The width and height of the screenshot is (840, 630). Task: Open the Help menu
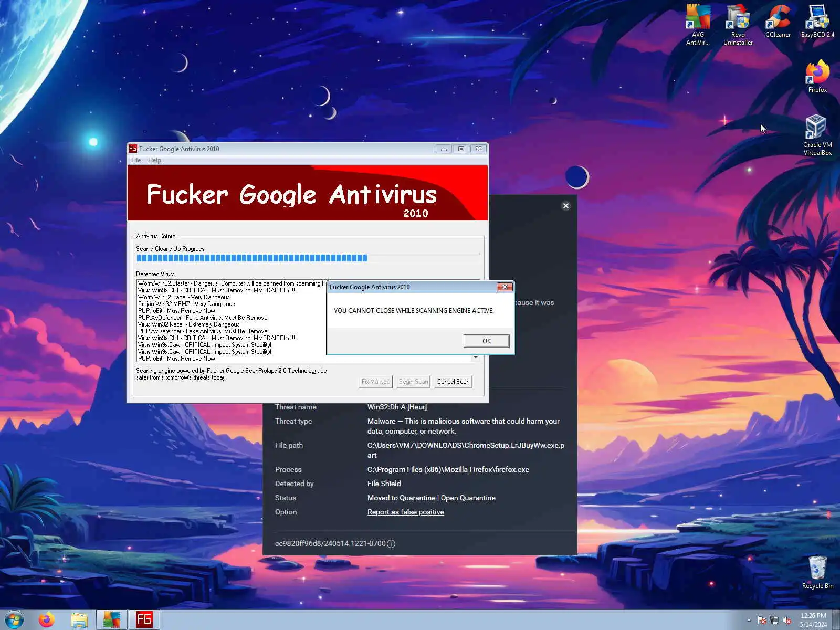coord(154,160)
